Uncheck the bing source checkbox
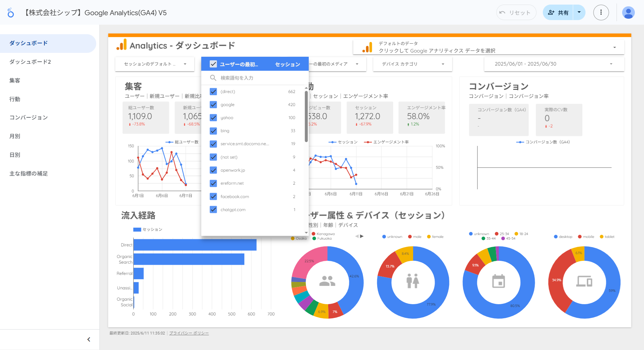The width and height of the screenshot is (644, 350). pos(213,131)
